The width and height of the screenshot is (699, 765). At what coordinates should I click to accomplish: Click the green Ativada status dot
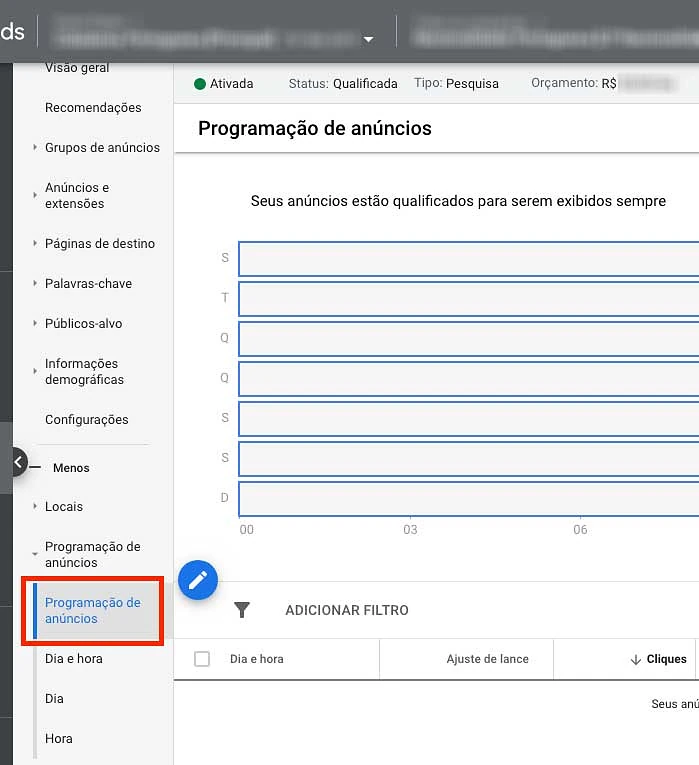(x=200, y=84)
